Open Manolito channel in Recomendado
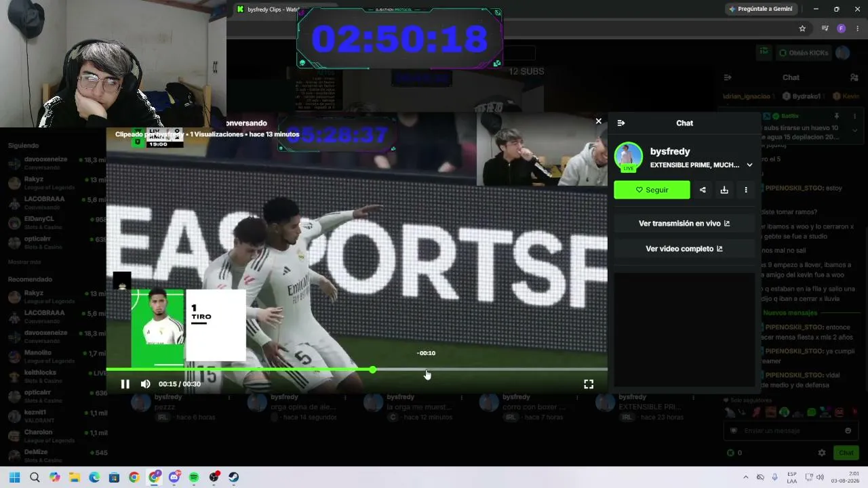 [54, 357]
